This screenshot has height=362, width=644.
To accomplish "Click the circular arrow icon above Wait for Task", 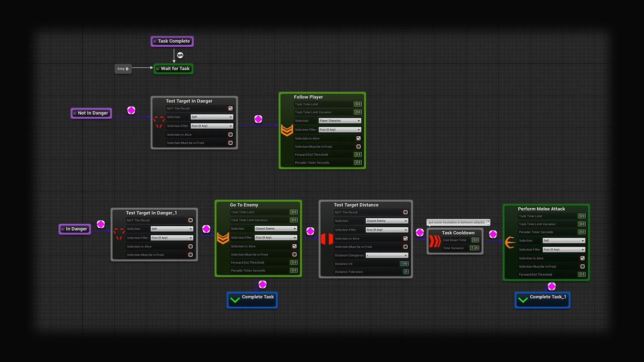I will pos(180,55).
